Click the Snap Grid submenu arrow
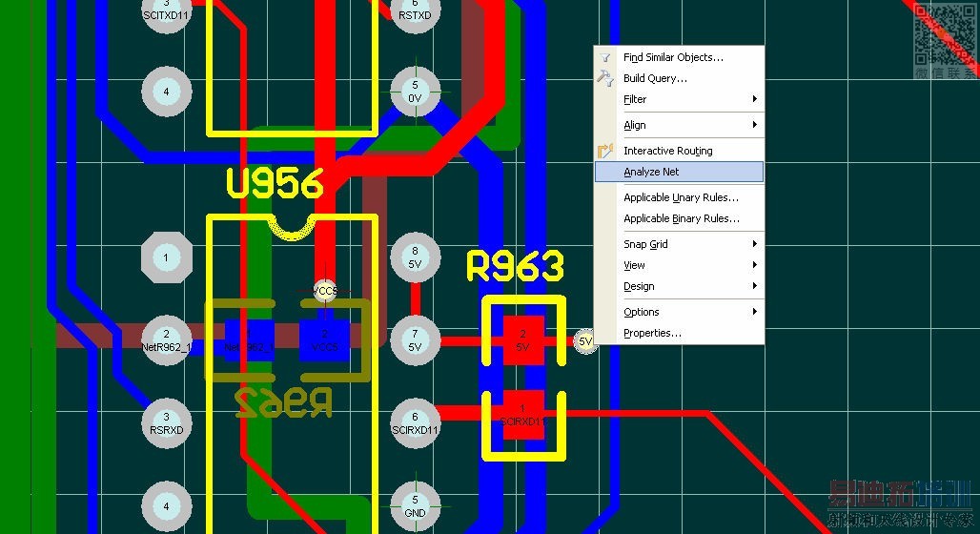 coord(754,244)
